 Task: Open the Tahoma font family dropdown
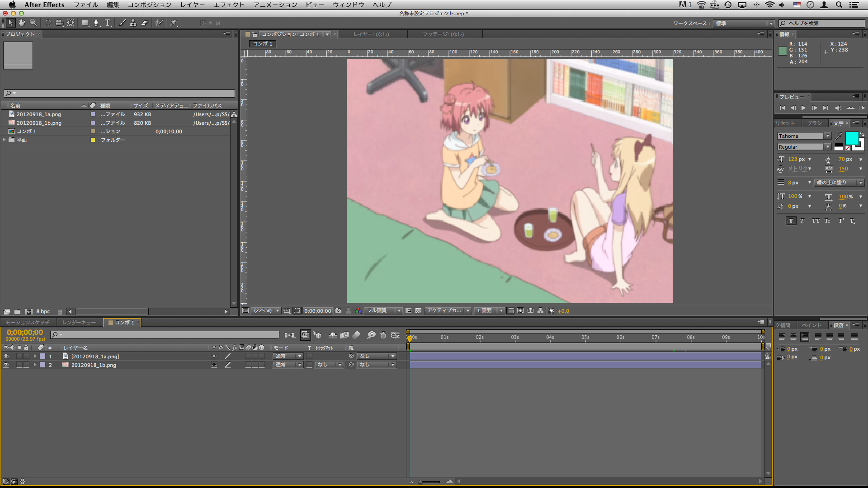(804, 136)
